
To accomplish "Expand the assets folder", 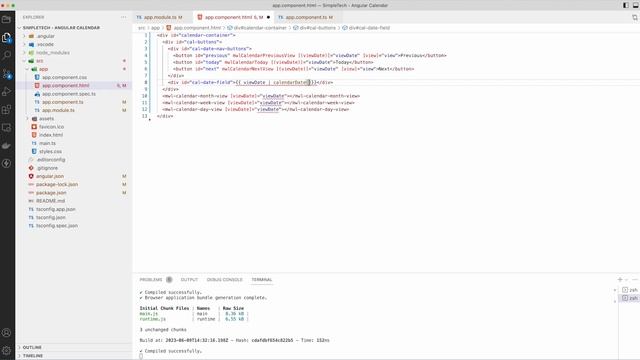I will [46, 118].
